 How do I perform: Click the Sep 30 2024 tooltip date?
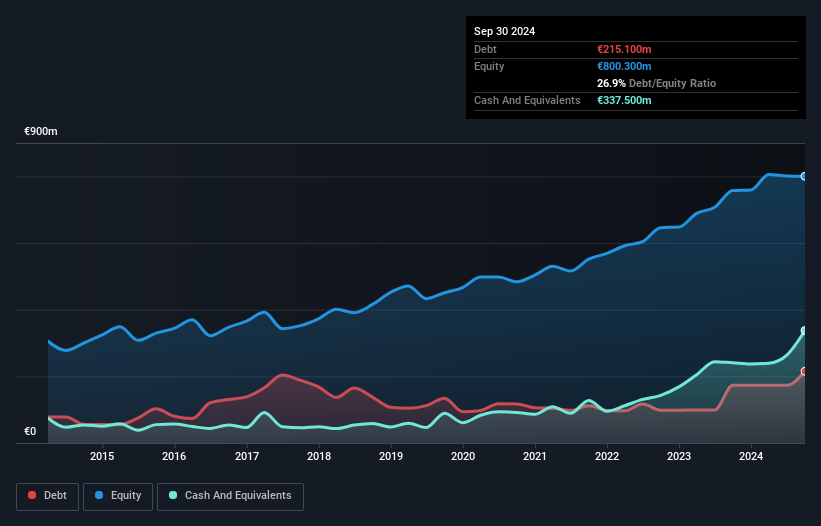pos(504,31)
